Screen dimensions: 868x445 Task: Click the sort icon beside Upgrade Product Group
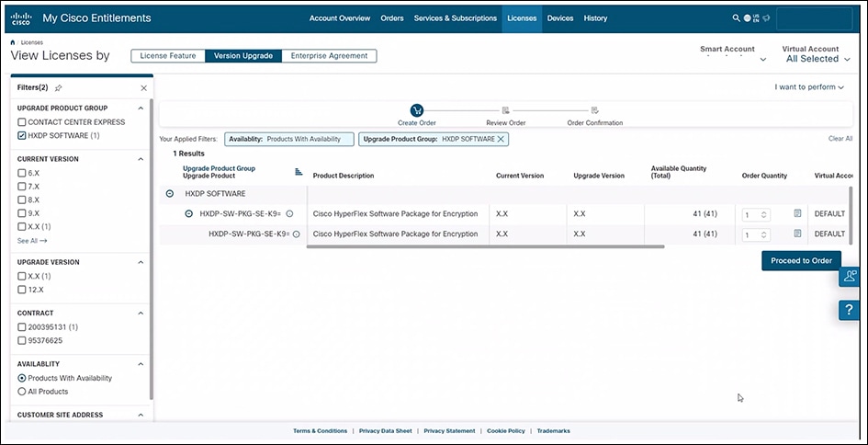pyautogui.click(x=299, y=172)
